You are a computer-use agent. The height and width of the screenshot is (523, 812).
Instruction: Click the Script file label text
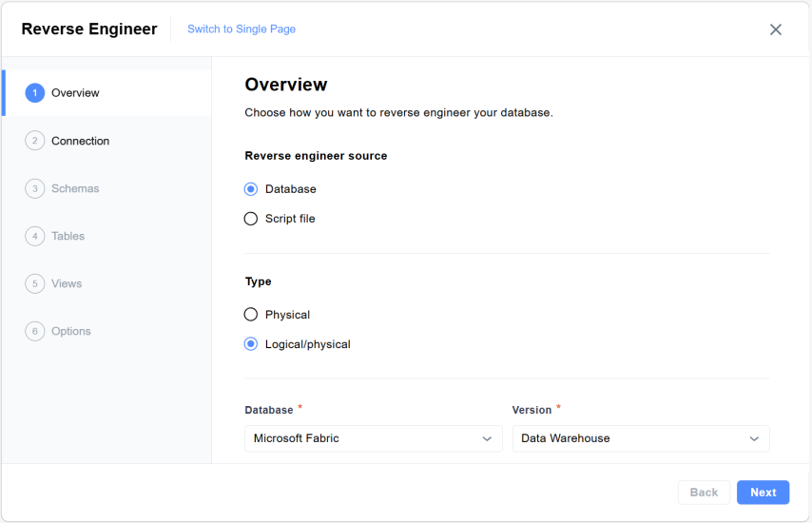pos(290,219)
